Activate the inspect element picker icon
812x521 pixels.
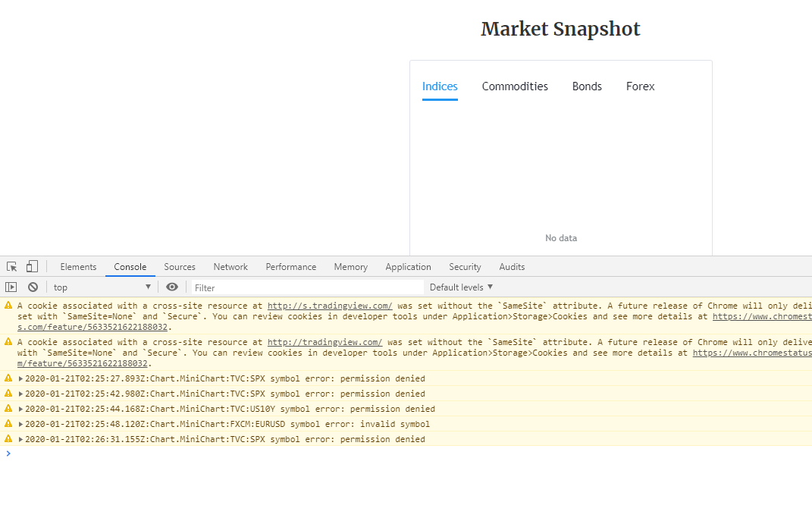[x=12, y=267]
